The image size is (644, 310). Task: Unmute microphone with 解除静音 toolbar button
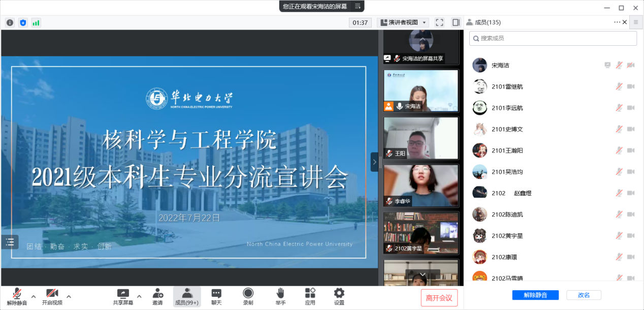click(x=17, y=296)
